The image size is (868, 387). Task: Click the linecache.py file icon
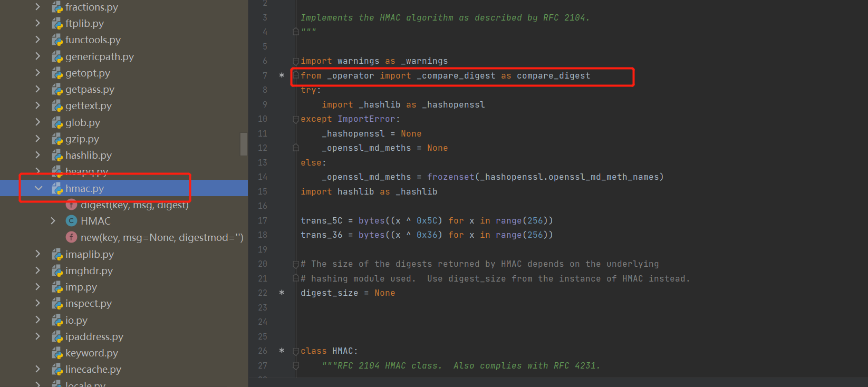click(57, 370)
